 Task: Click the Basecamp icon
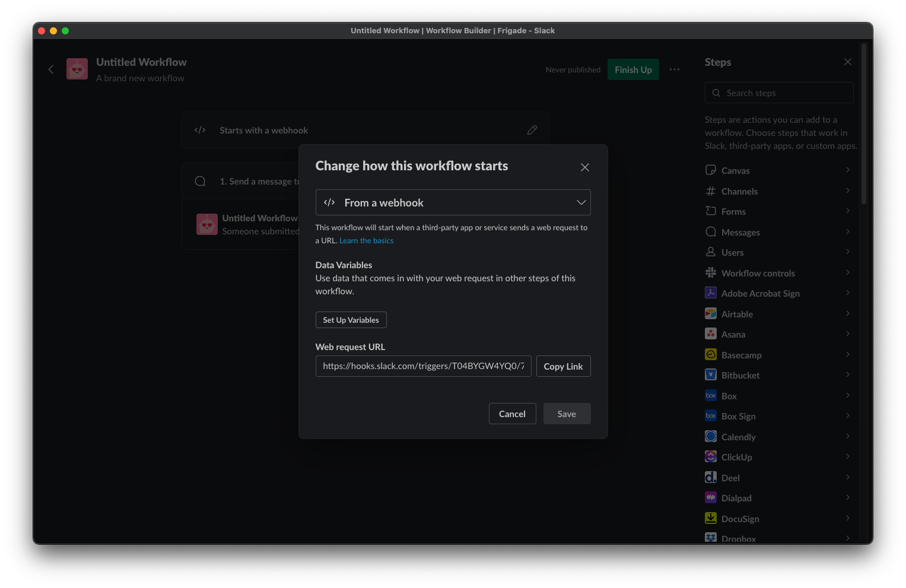coord(711,354)
